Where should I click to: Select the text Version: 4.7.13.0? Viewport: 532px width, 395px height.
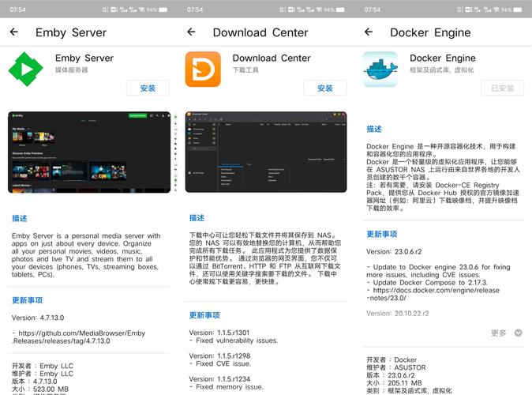(x=38, y=318)
